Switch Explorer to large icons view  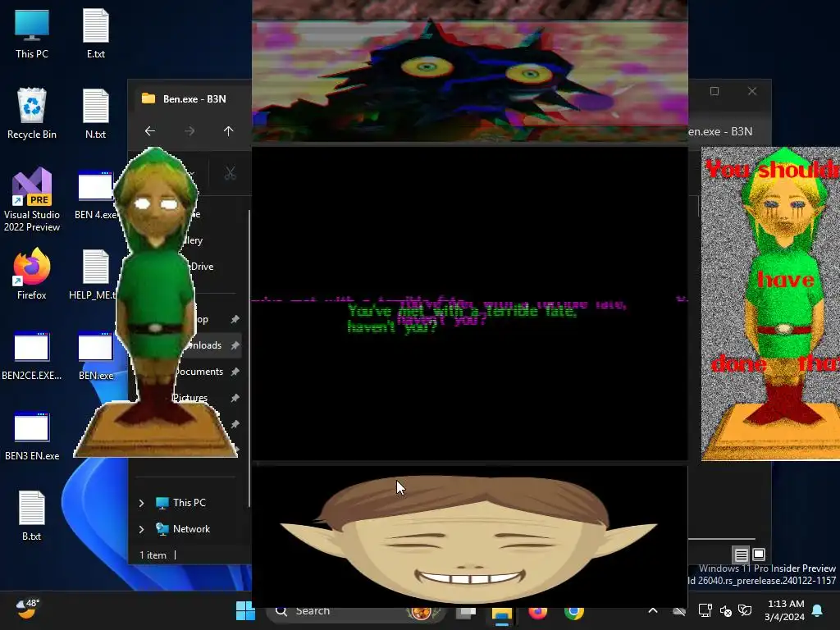point(759,555)
